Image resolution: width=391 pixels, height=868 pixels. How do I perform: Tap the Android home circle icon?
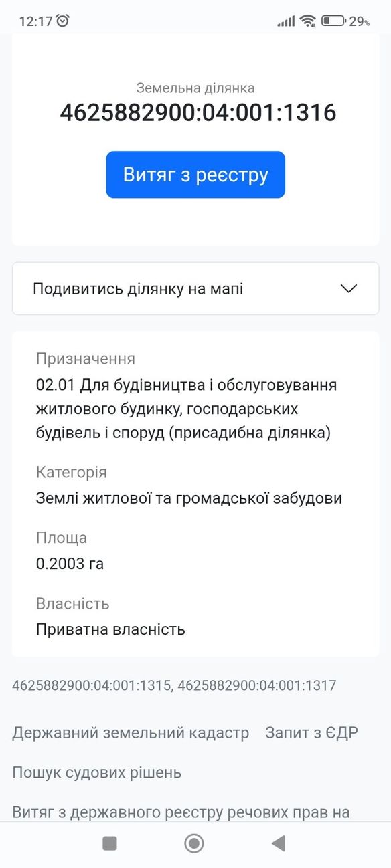[x=194, y=843]
